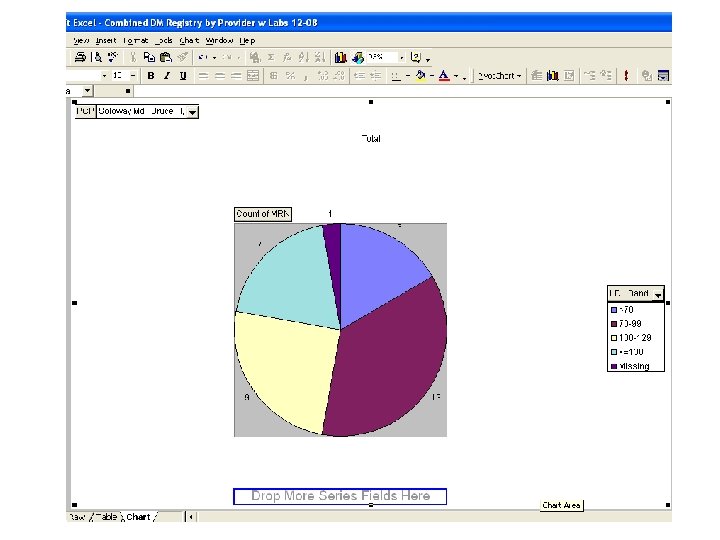Switch to the Table sheet tab

[106, 517]
